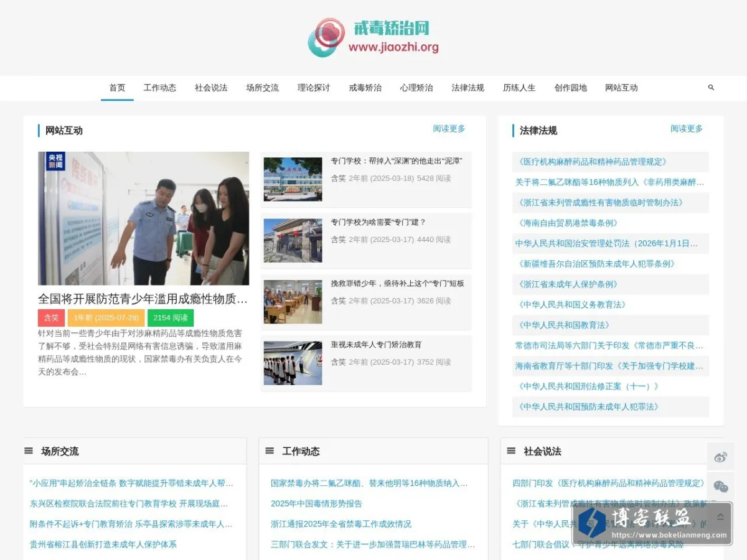Click the search magnifier icon in navigation bar
747x560 pixels.
pos(711,88)
